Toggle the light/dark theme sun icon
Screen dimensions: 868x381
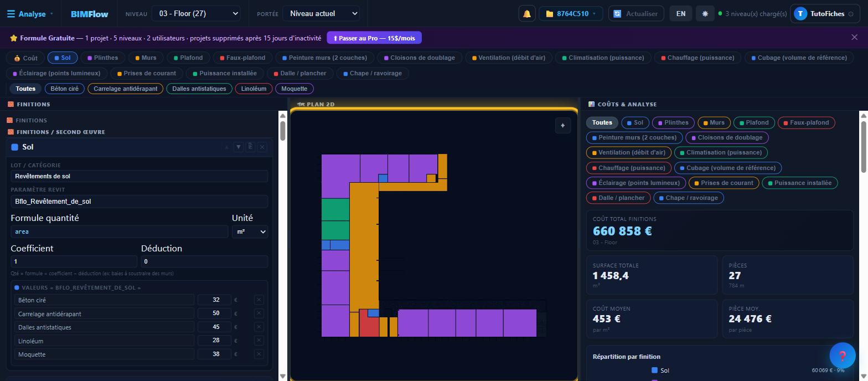(x=705, y=14)
